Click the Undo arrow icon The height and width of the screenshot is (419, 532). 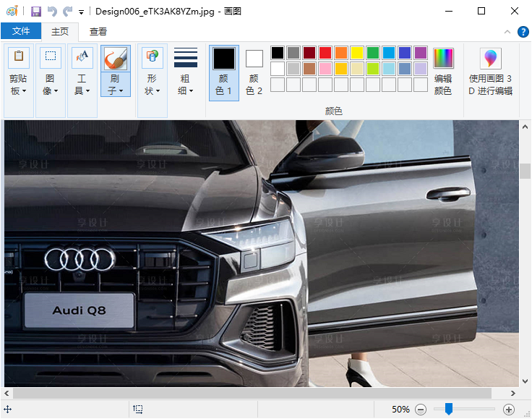51,12
